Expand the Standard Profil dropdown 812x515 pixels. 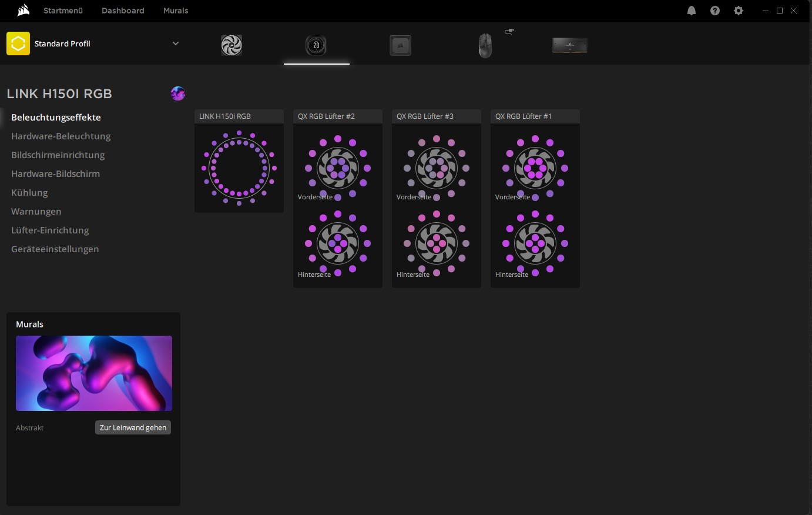coord(175,44)
